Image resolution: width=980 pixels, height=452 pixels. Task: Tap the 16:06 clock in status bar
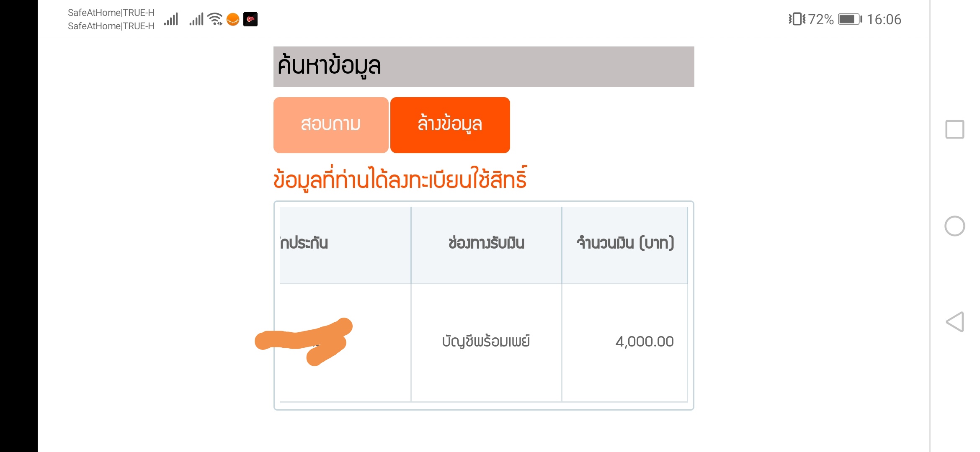click(x=884, y=19)
